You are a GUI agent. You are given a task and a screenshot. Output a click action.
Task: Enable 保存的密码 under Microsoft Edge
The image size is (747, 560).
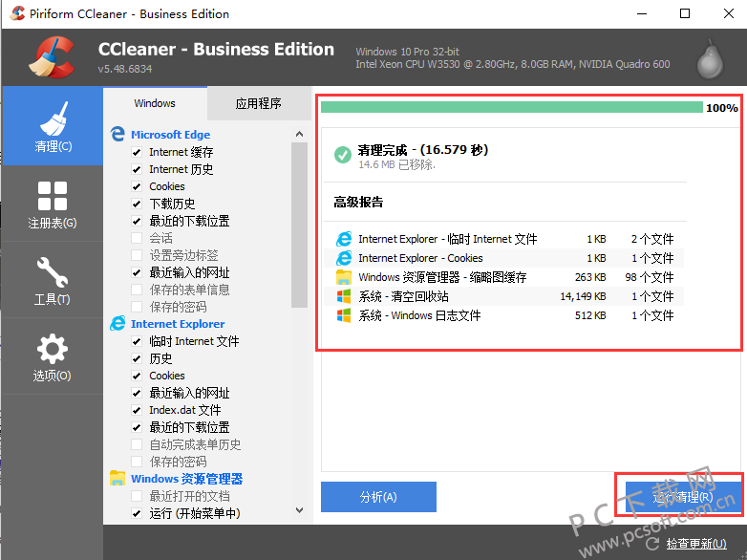tap(137, 307)
